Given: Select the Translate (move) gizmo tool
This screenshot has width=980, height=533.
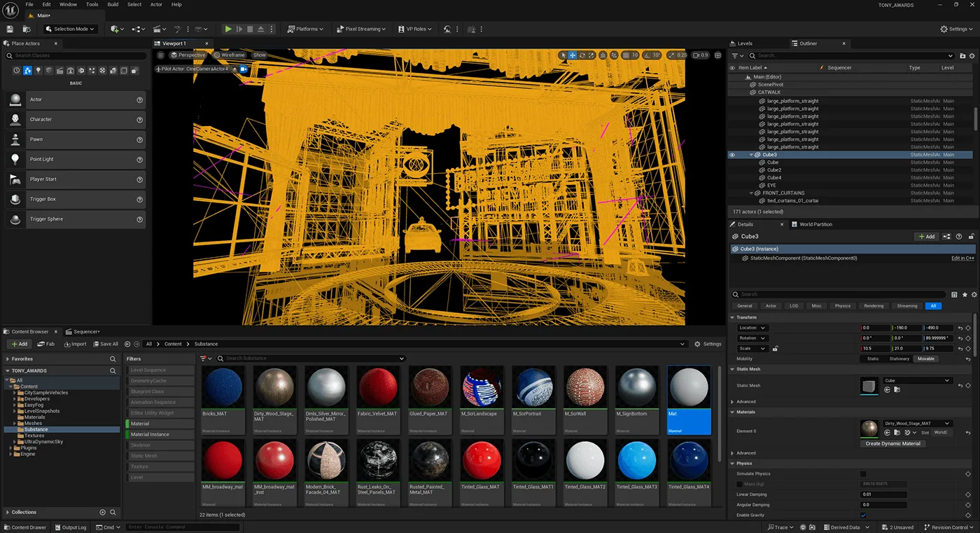Looking at the screenshot, I should click(573, 55).
